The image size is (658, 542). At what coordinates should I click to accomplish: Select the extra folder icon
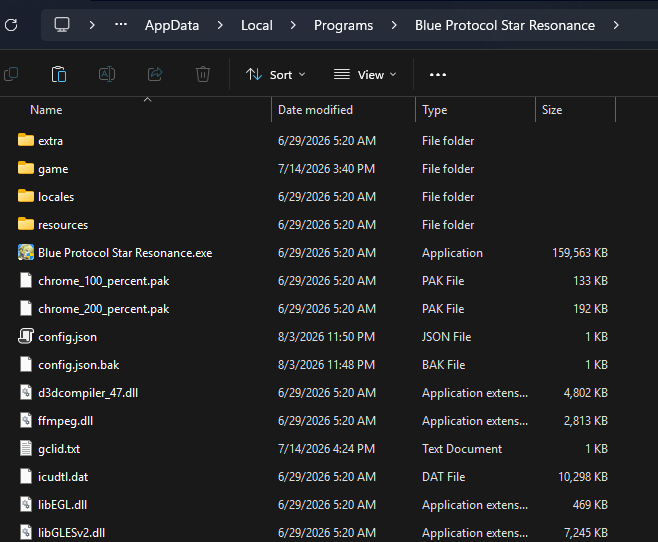[26, 140]
